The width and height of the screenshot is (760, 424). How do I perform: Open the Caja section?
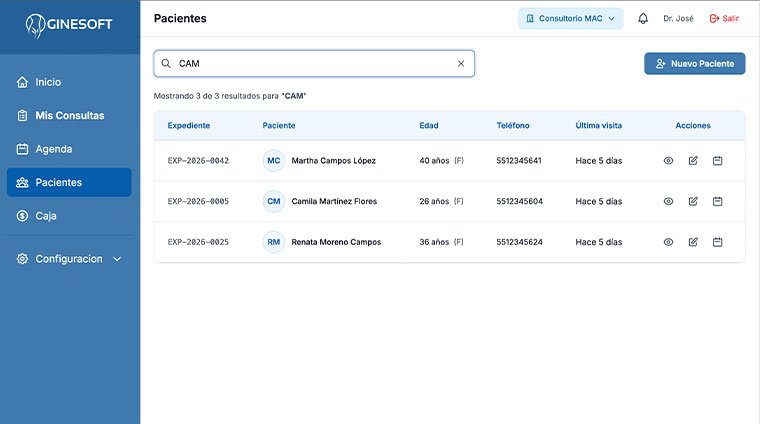click(69, 216)
